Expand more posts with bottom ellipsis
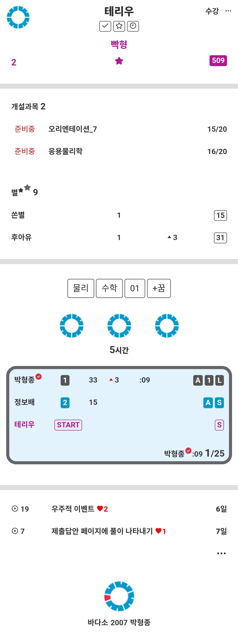This screenshot has height=644, width=238. click(x=221, y=553)
